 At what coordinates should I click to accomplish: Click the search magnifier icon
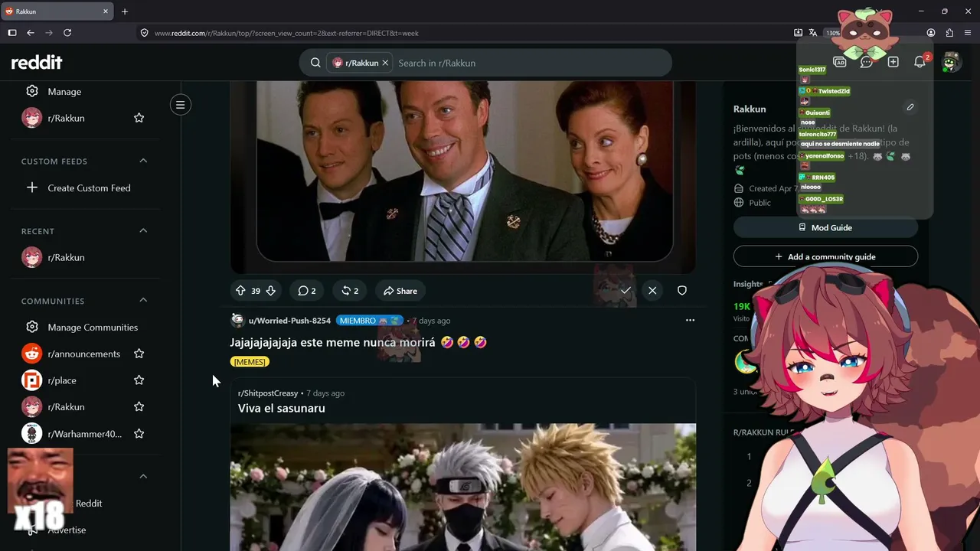click(315, 63)
